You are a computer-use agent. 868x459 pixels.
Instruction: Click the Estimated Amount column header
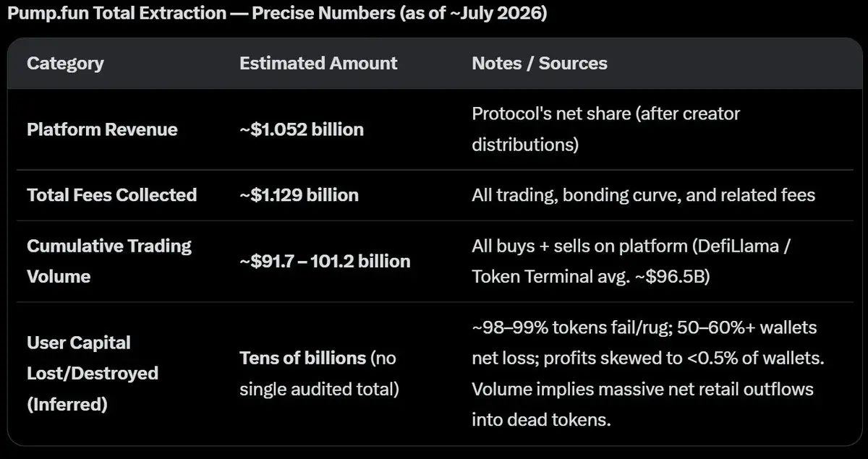[x=318, y=63]
